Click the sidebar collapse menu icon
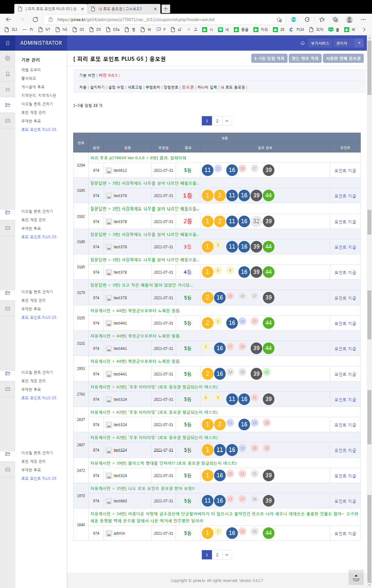This screenshot has width=372, height=588. click(8, 43)
